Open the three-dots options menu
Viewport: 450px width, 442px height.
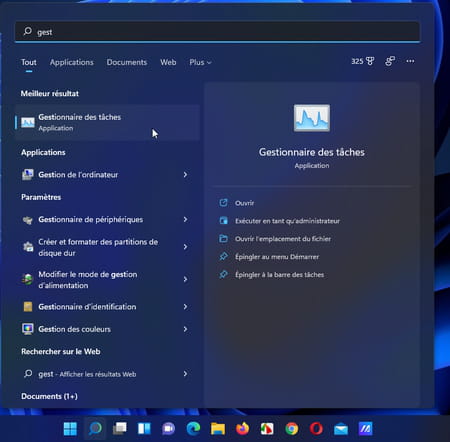pos(410,61)
